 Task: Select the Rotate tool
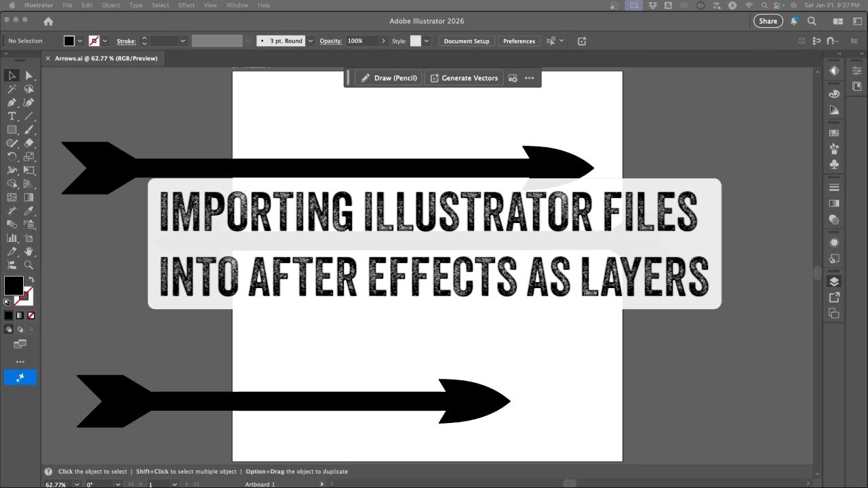pos(12,157)
